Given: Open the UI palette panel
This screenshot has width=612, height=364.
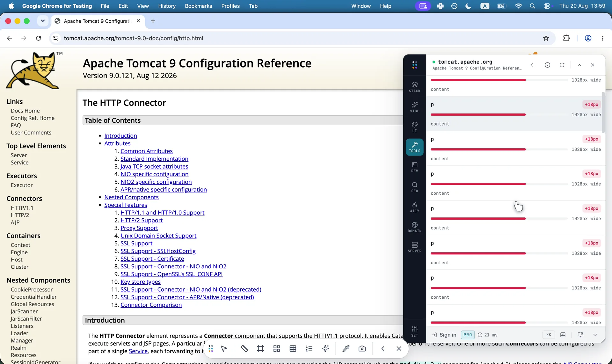Looking at the screenshot, I should click(x=414, y=127).
